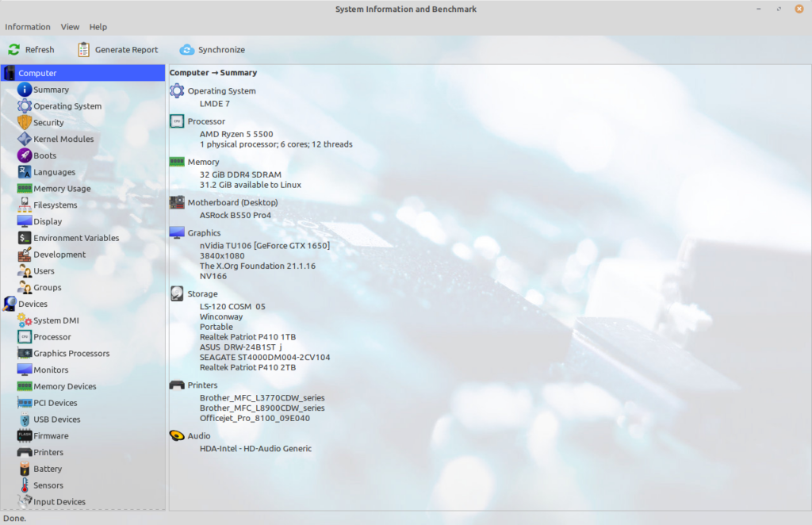Select Environment Variables tree item
812x525 pixels.
pos(76,238)
